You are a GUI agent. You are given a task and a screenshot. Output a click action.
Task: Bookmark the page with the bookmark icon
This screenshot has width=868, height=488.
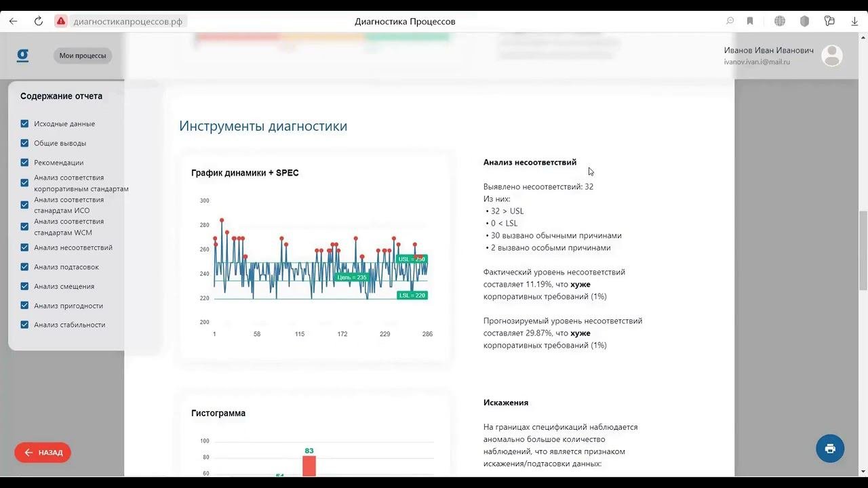coord(750,21)
